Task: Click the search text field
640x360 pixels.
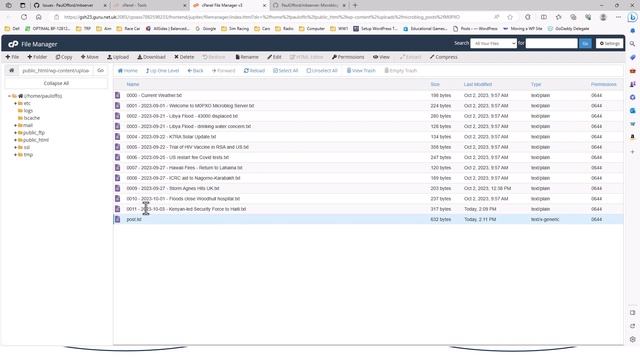Action: [551, 43]
